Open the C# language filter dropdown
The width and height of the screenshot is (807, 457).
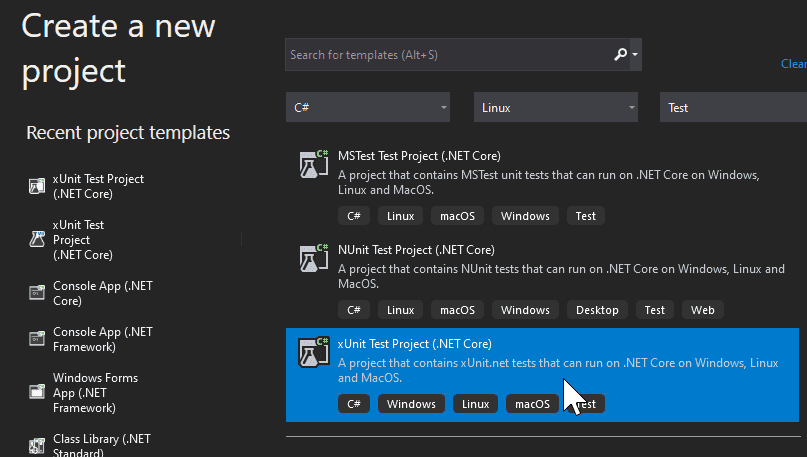pyautogui.click(x=370, y=107)
